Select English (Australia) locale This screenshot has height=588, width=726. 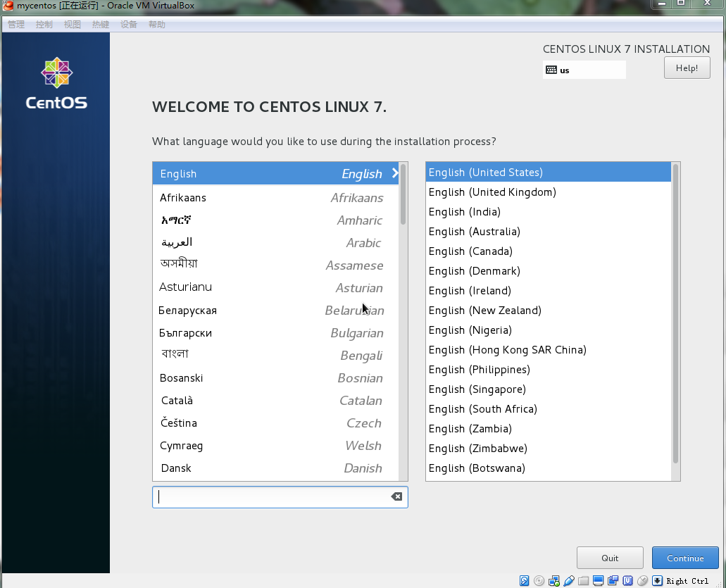click(549, 232)
